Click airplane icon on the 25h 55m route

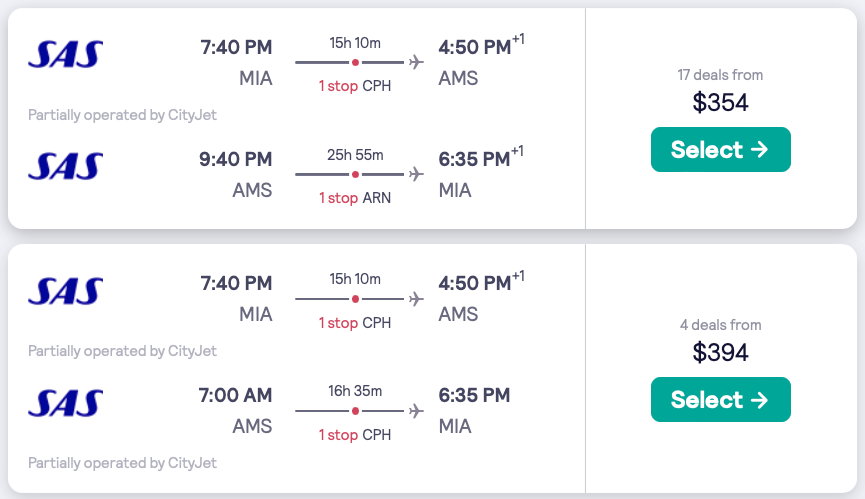[x=416, y=174]
